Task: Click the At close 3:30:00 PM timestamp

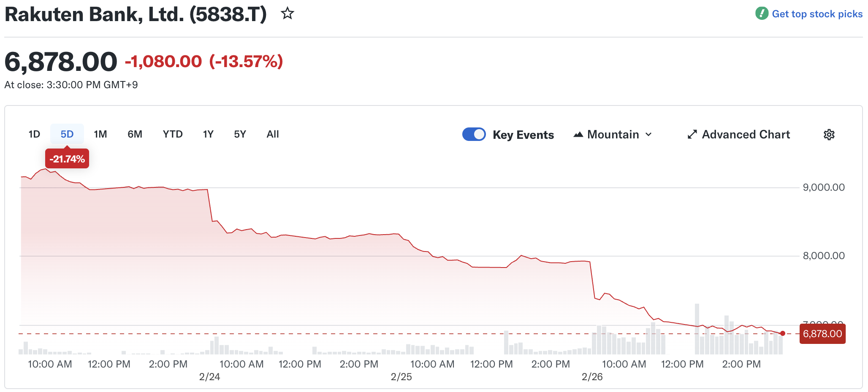Action: [x=71, y=85]
